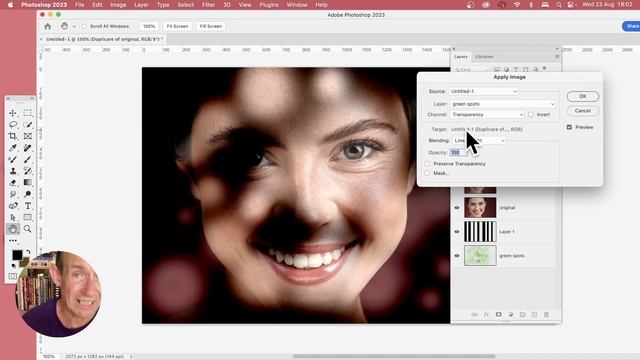Add a layer mask icon

pos(498,315)
